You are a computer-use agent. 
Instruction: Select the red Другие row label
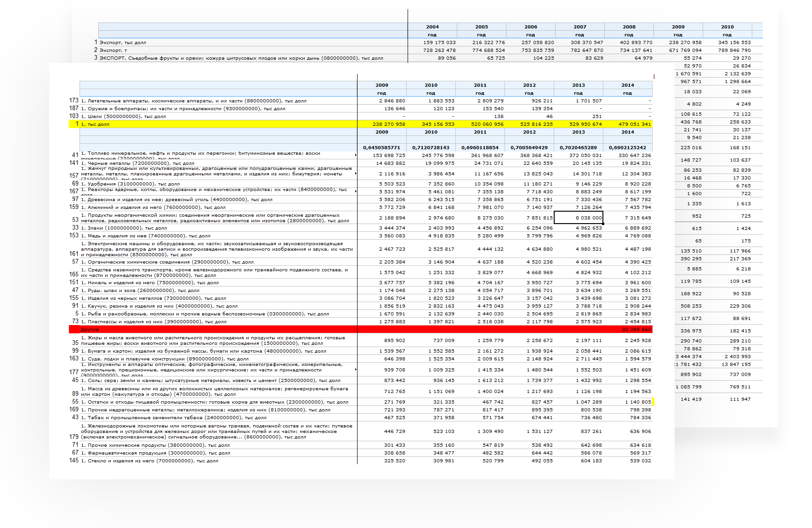pos(90,330)
